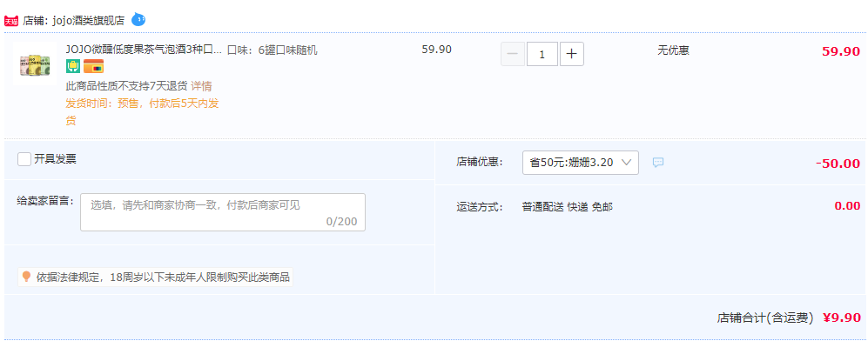Click the 无优惠 text
This screenshot has height=341, width=868.
click(673, 50)
